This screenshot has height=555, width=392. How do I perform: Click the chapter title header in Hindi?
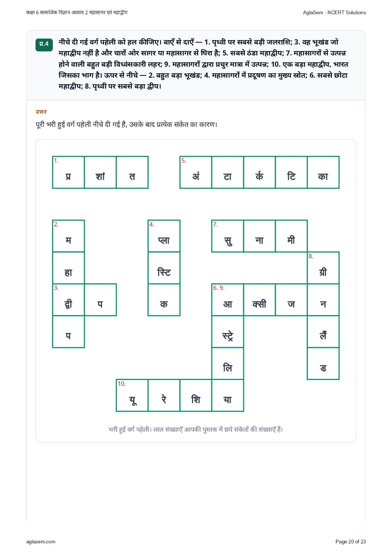(77, 12)
